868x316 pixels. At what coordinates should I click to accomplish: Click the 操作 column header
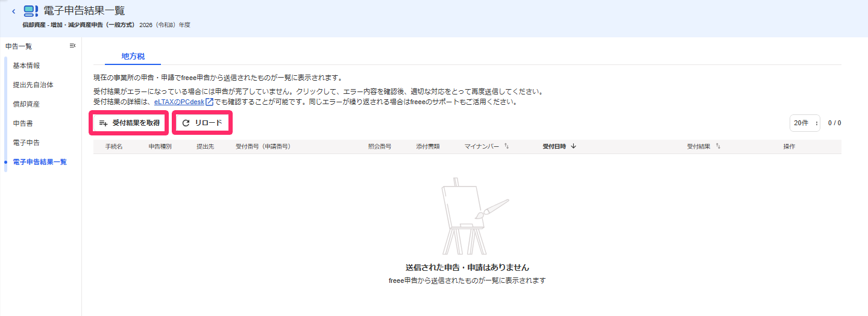tap(789, 146)
